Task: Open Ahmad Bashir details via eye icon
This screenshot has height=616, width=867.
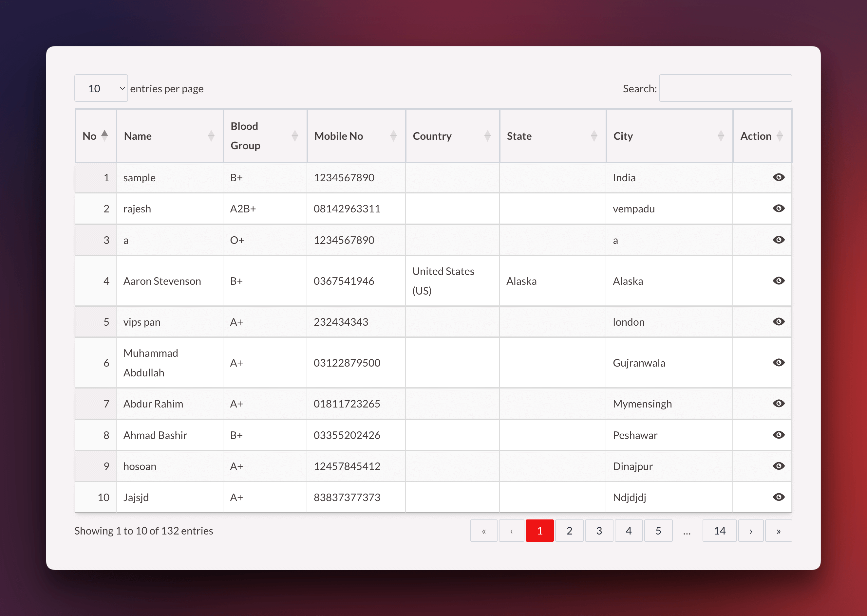Action: point(779,435)
